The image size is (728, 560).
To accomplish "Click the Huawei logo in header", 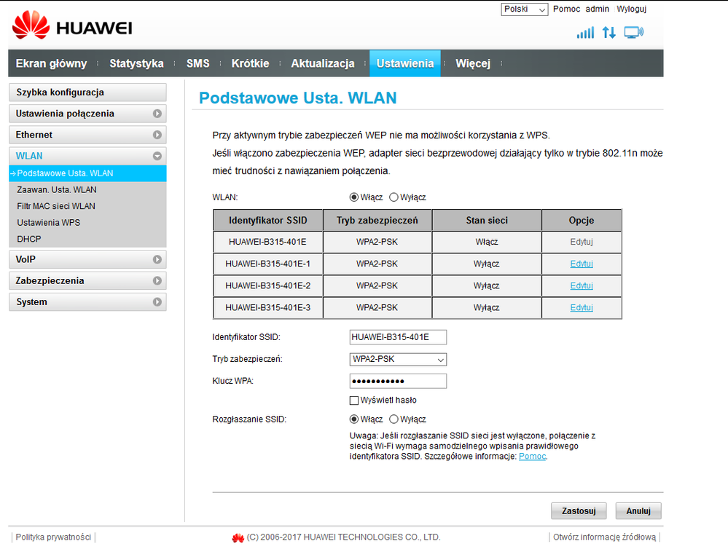I will (71, 28).
